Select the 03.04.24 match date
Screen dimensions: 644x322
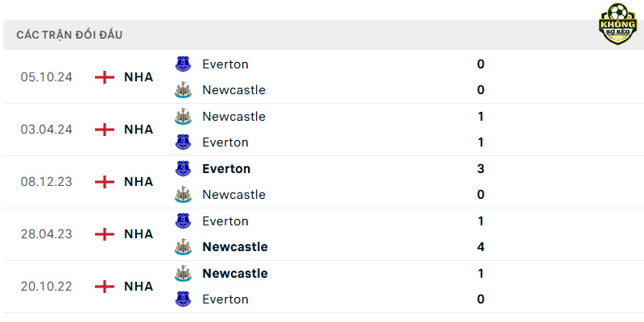47,130
